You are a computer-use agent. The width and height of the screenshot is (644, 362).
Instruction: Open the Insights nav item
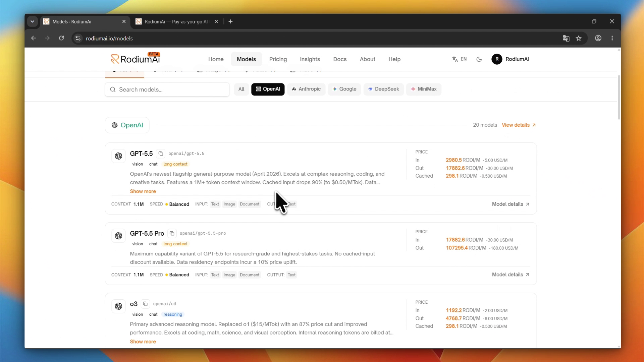pos(310,59)
